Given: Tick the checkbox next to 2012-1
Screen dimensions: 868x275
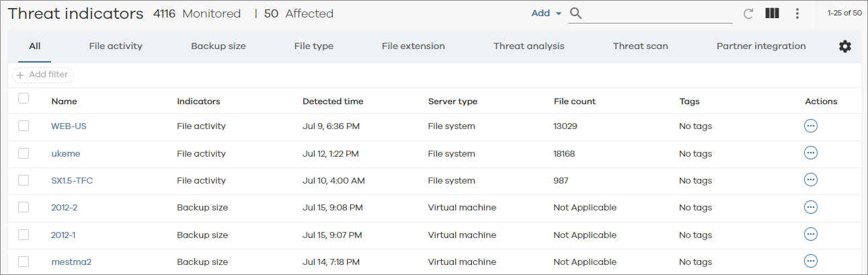Looking at the screenshot, I should [24, 235].
